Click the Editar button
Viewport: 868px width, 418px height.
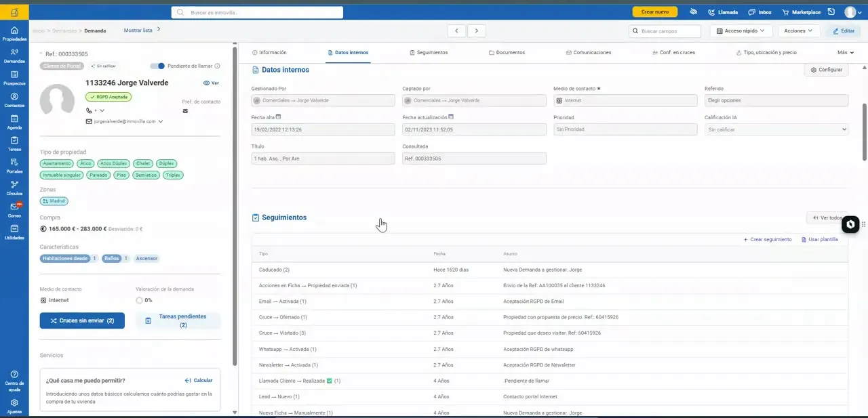coord(843,30)
